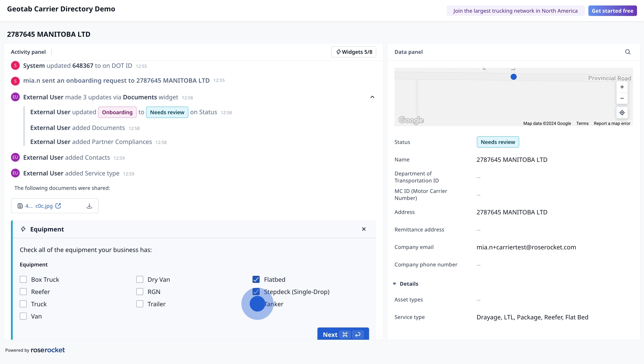644x364 pixels.
Task: Open c0c.jpg in a new tab
Action: (58, 206)
